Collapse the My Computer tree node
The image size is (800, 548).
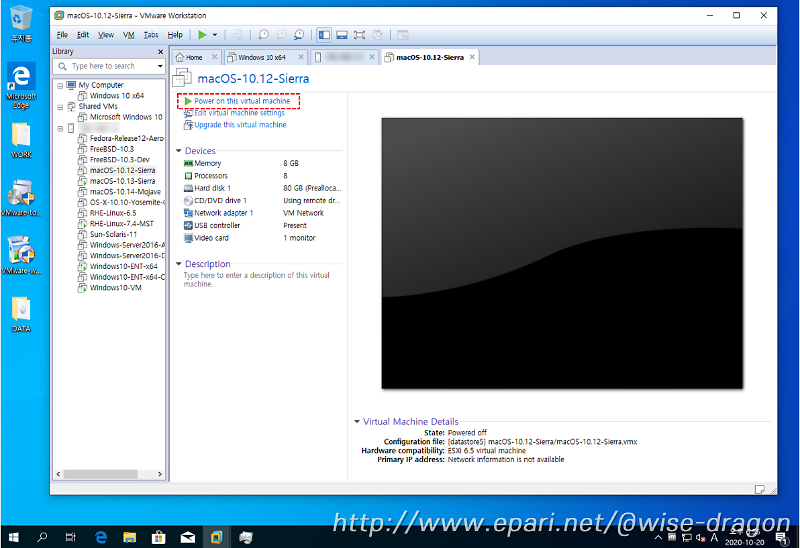click(x=60, y=86)
